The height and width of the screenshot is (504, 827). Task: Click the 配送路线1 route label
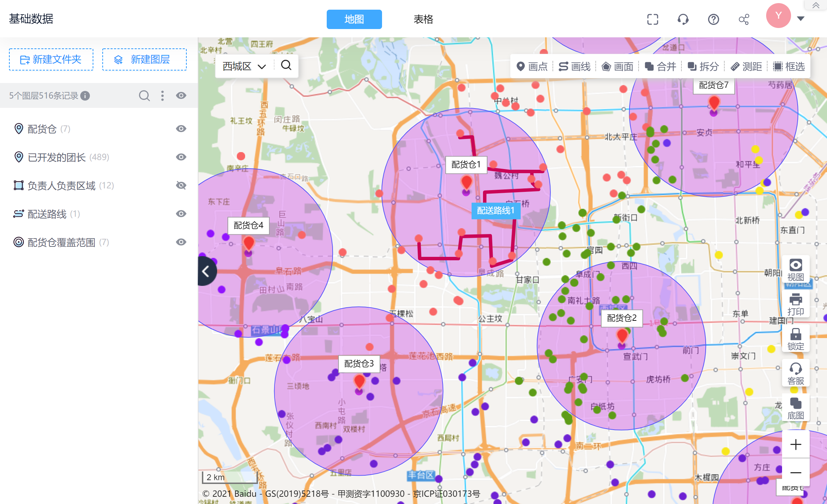point(496,211)
